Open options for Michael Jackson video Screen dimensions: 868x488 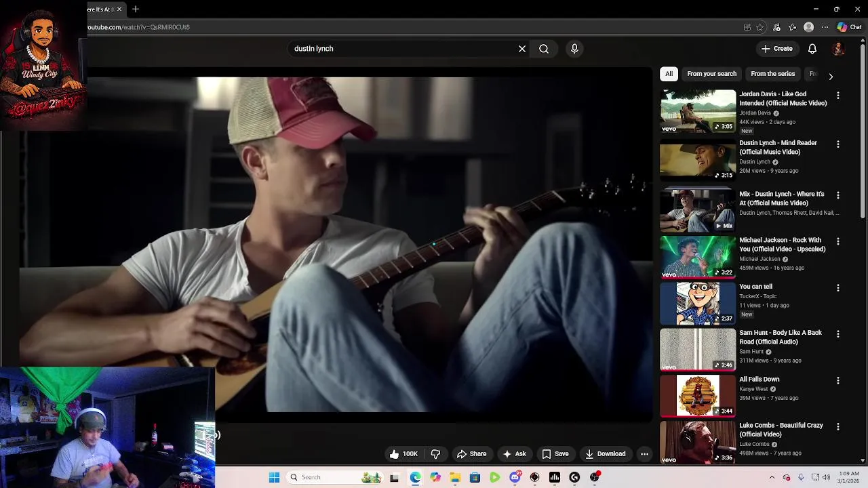(x=838, y=241)
